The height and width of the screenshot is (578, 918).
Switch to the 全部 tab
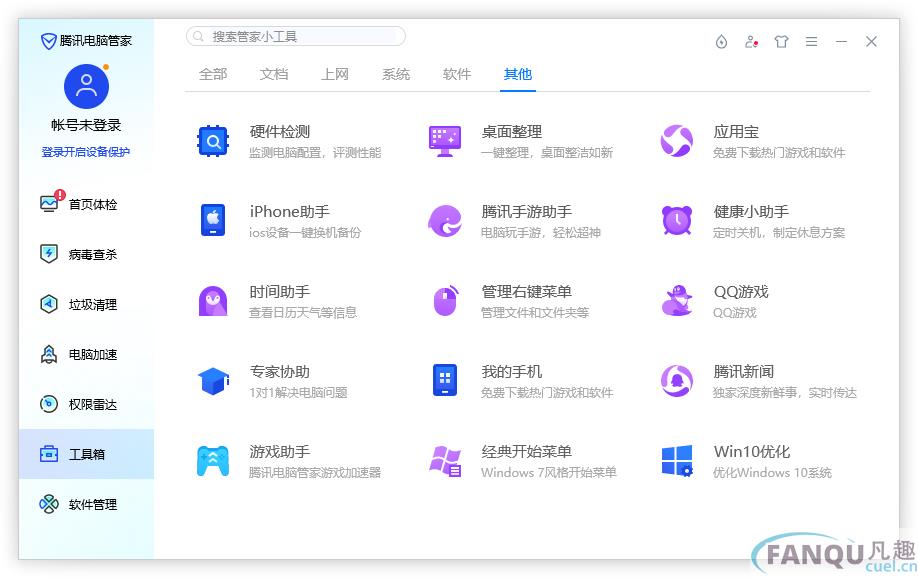[x=213, y=74]
